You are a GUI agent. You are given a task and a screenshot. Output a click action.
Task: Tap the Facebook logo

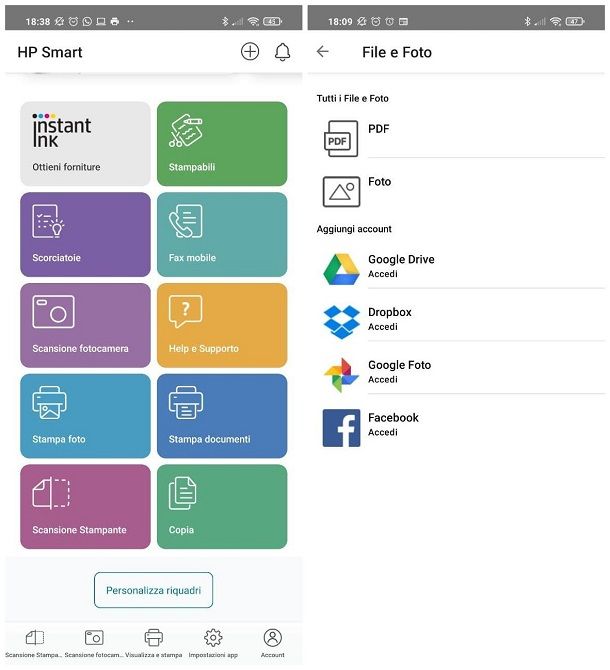pos(341,428)
